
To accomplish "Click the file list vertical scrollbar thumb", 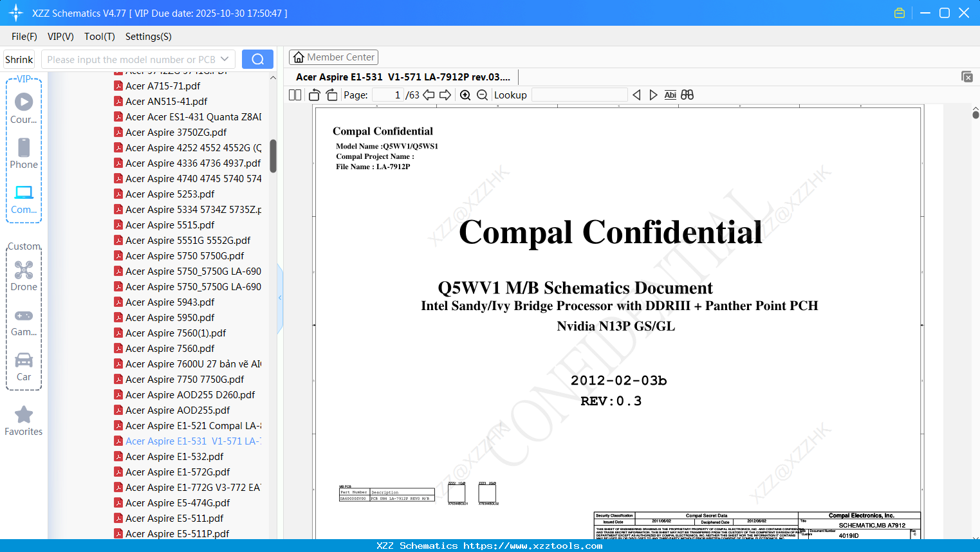I will point(273,156).
